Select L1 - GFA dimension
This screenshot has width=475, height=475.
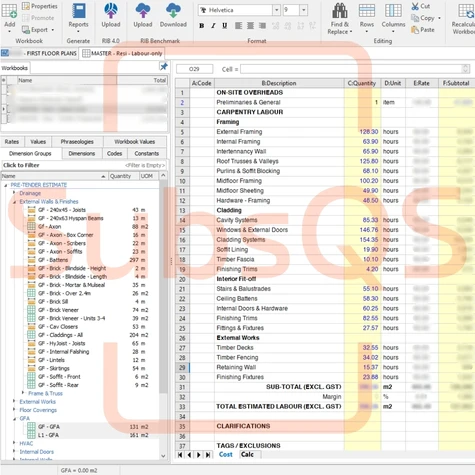48,435
